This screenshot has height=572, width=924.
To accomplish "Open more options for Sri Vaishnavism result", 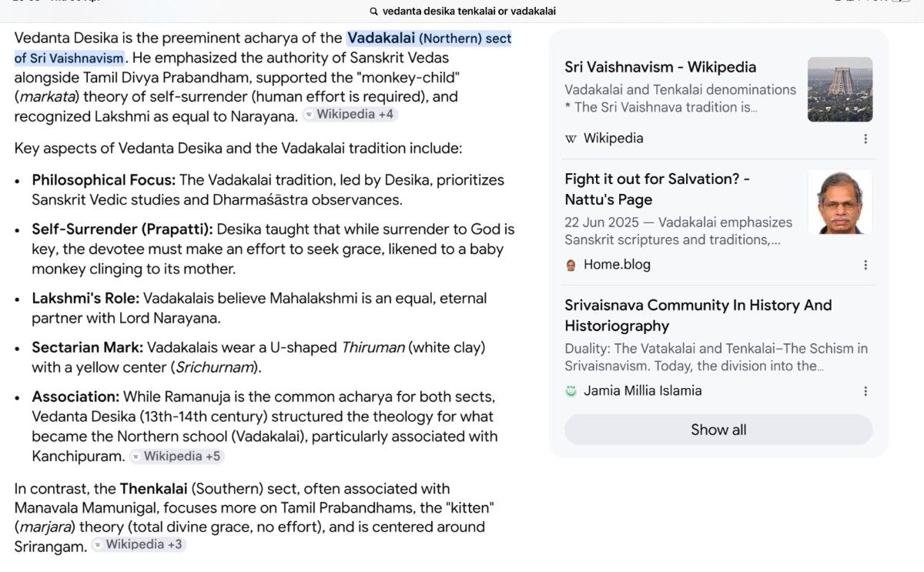I will [865, 139].
